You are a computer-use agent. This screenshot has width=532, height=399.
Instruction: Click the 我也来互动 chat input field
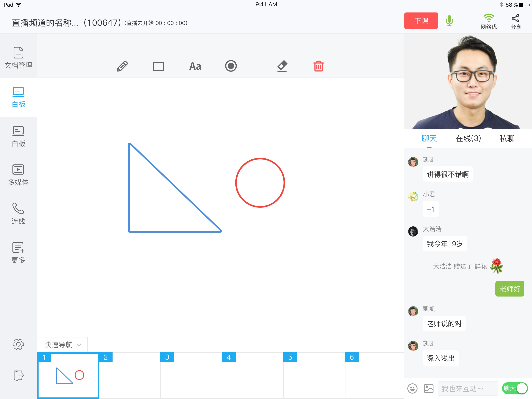tap(468, 388)
